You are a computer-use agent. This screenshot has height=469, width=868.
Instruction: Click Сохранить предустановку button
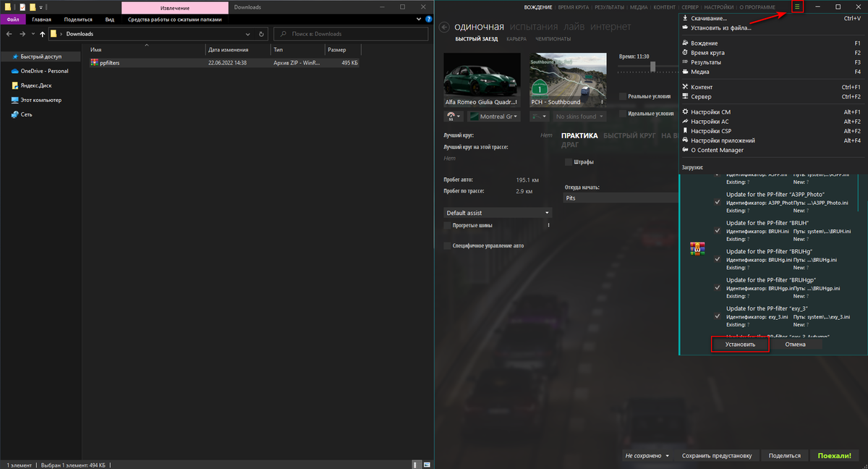717,456
